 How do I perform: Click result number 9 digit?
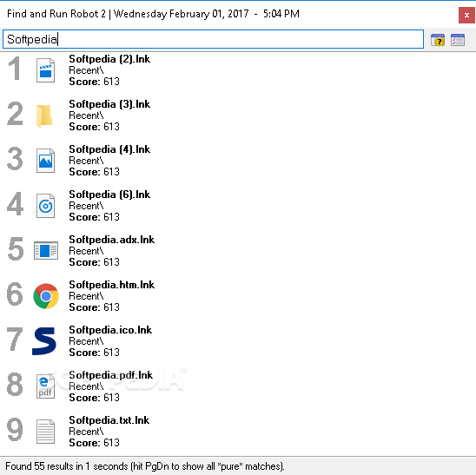click(x=15, y=430)
